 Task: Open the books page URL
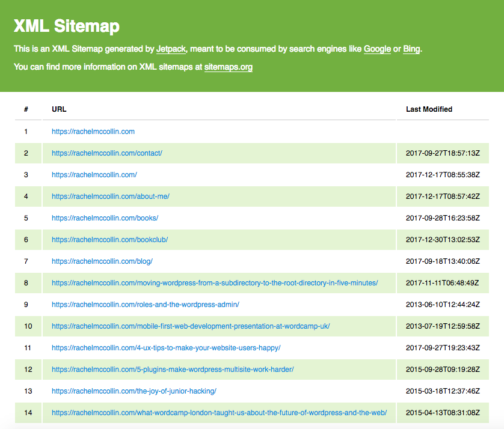105,218
